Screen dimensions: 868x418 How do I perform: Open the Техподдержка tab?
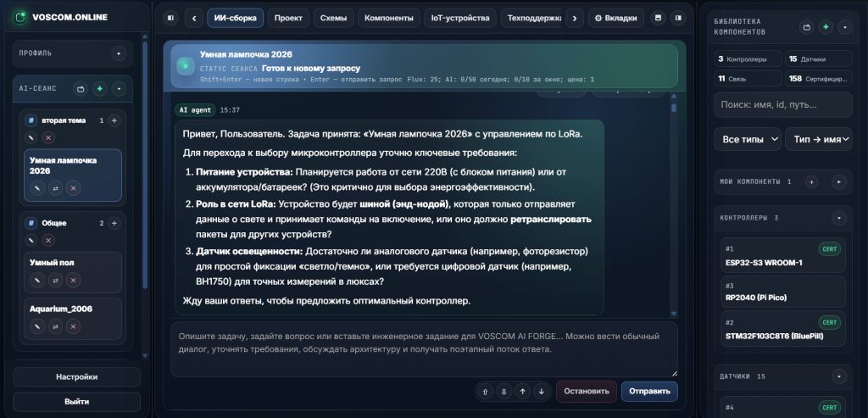point(531,18)
